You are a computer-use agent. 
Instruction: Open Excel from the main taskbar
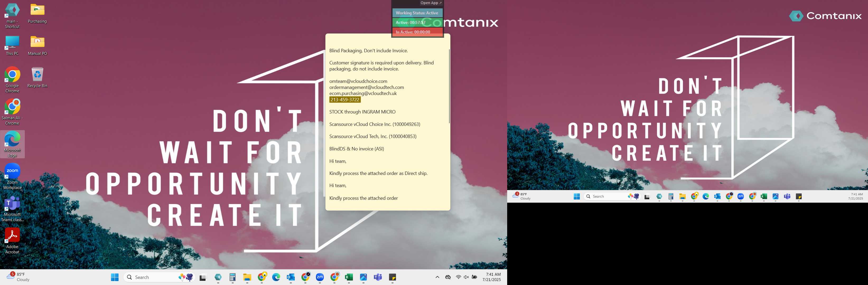[349, 277]
